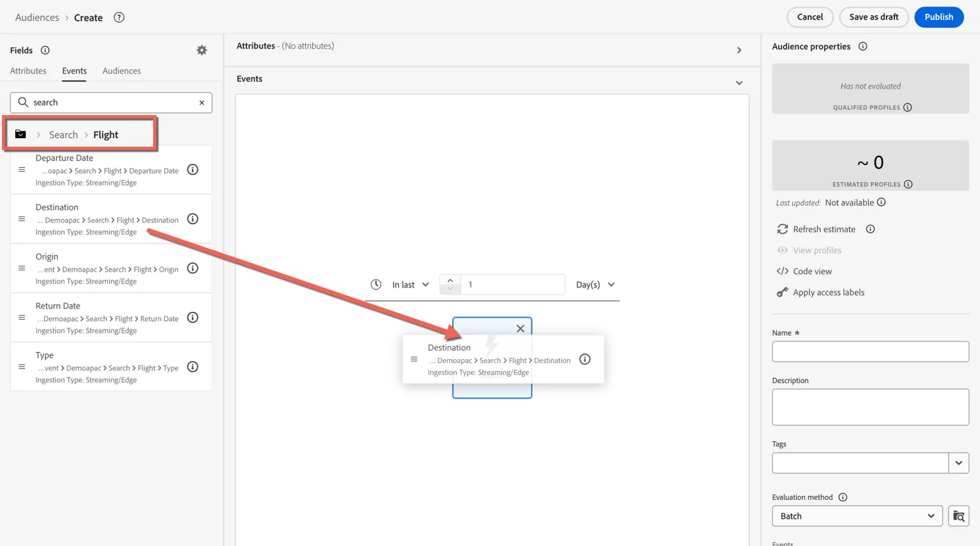Image resolution: width=980 pixels, height=546 pixels.
Task: Click the fields search box
Action: point(111,103)
